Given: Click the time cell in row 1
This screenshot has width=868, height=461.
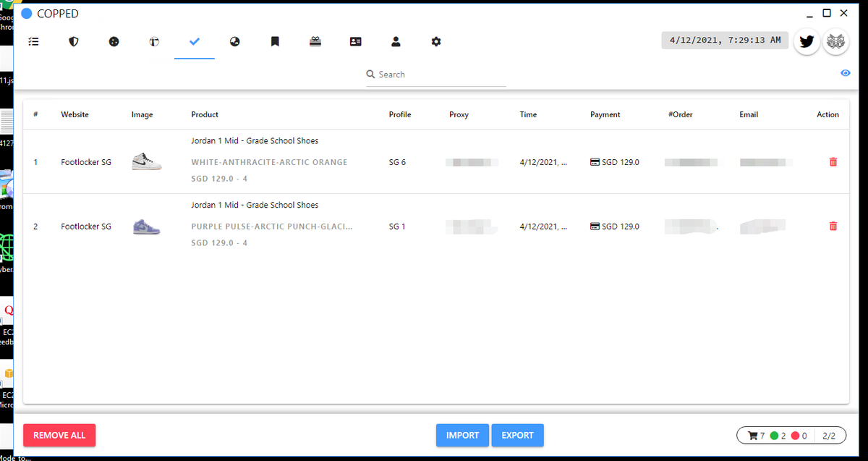Looking at the screenshot, I should 543,162.
